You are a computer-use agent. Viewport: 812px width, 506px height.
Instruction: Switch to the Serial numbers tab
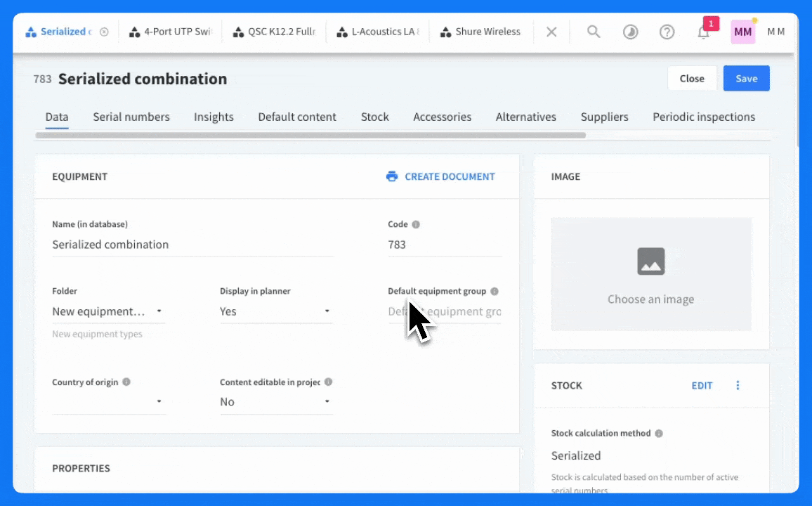pyautogui.click(x=131, y=117)
